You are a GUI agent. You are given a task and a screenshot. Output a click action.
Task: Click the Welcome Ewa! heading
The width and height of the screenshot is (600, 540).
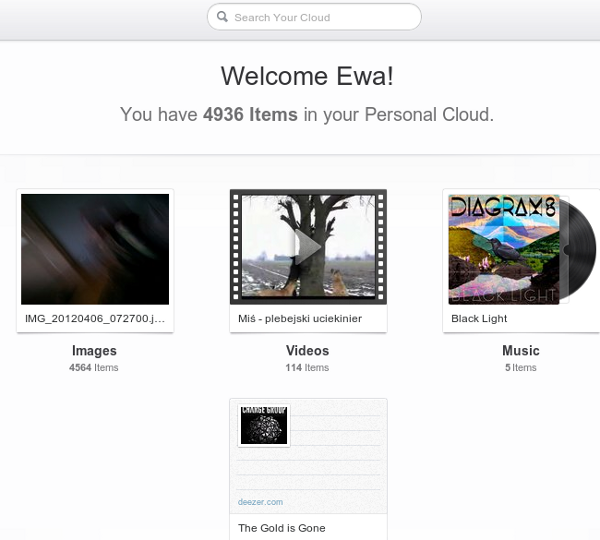pos(307,76)
